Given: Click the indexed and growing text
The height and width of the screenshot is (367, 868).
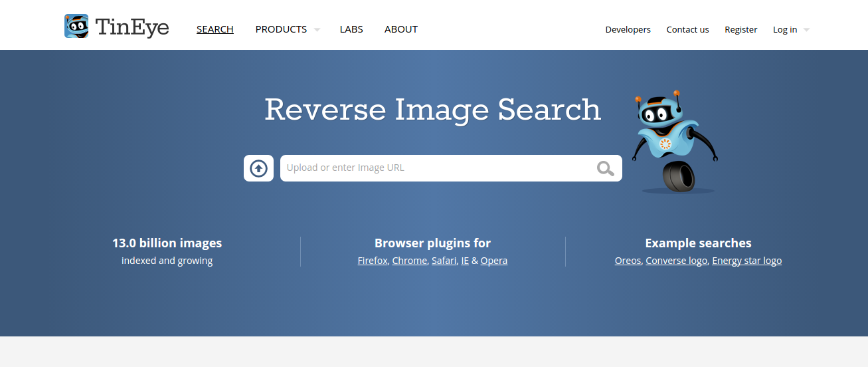Looking at the screenshot, I should [167, 261].
